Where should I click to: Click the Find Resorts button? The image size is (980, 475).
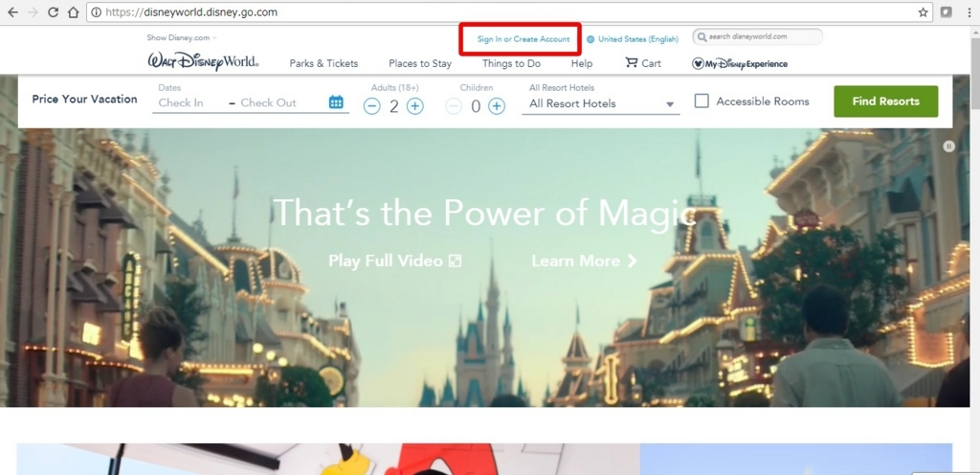tap(885, 102)
